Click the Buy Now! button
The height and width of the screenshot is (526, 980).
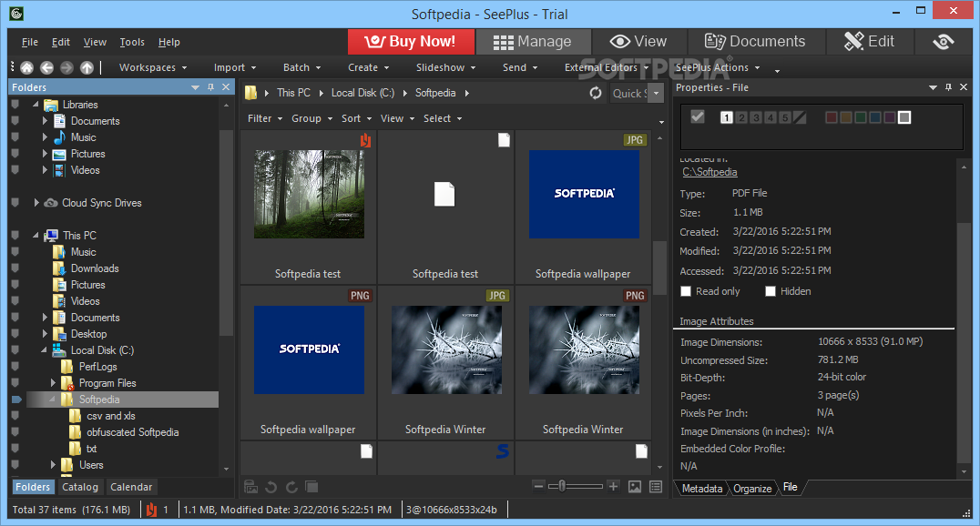[411, 42]
